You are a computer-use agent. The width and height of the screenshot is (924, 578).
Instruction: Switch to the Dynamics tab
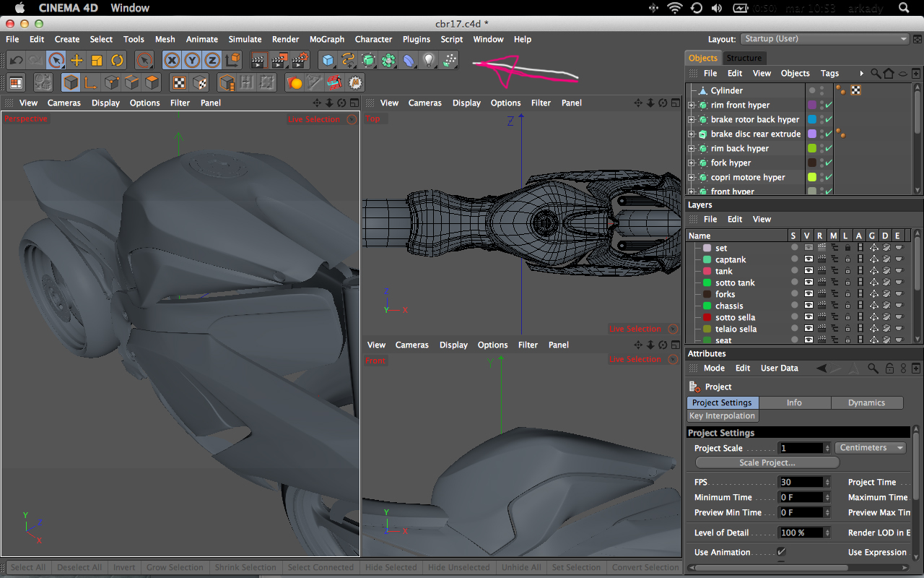tap(866, 403)
